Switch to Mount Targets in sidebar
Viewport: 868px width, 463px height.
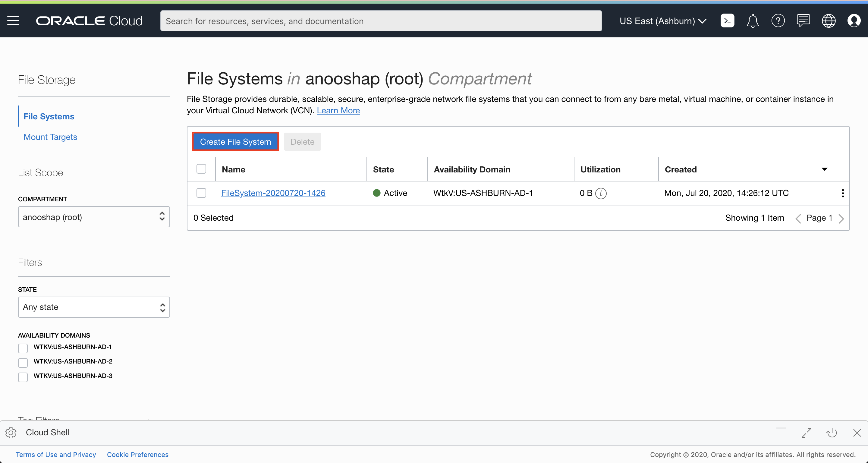click(50, 137)
